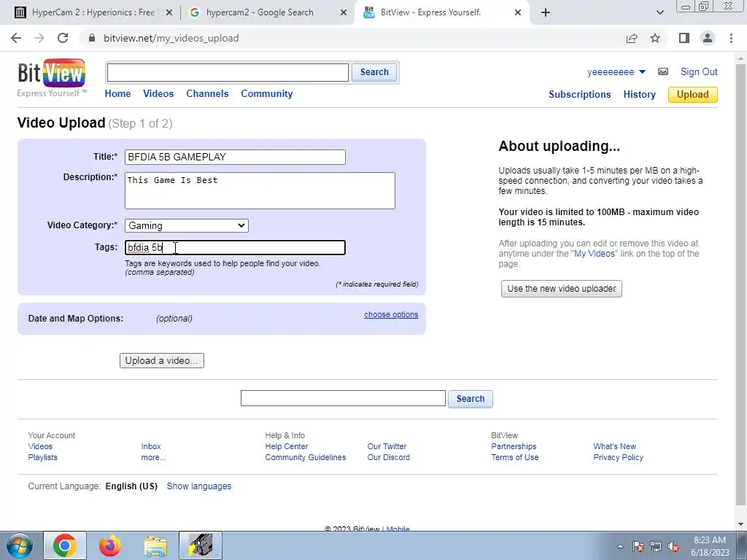Open Privacy Policy link
The image size is (747, 560).
(x=618, y=457)
